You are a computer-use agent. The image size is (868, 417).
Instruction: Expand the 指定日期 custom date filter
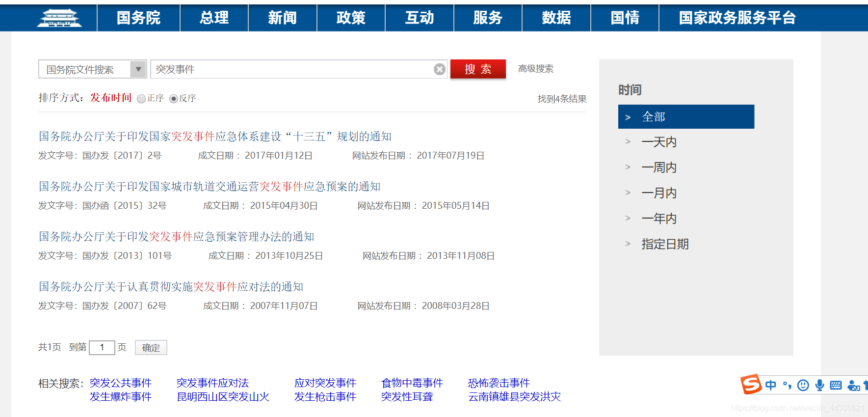coord(665,244)
